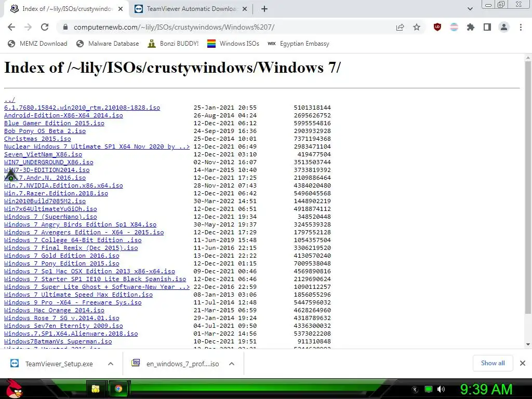Switch to TeamViewer Automatic Download tab
532x399 pixels.
point(191,9)
